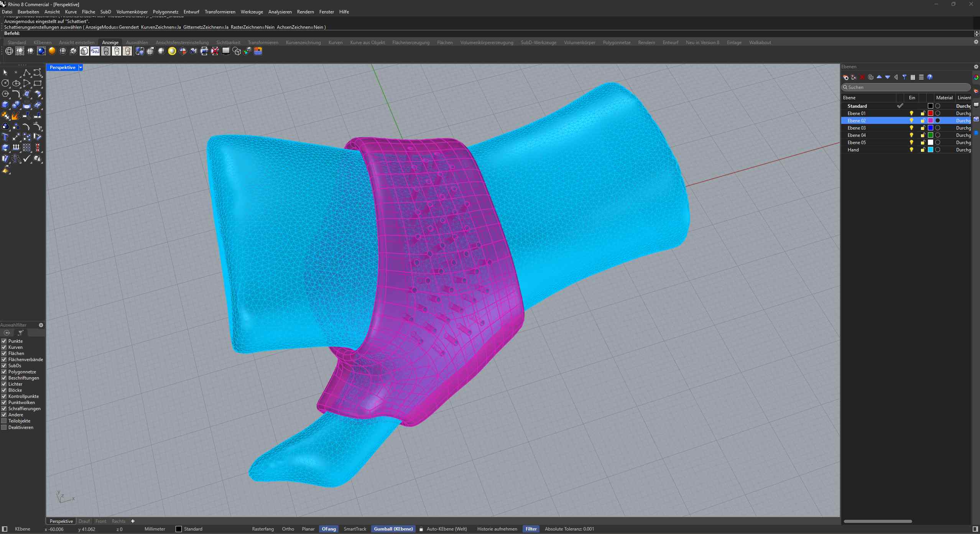Move layer down via blue down arrow
Screen dimensions: 980x534
coord(887,77)
